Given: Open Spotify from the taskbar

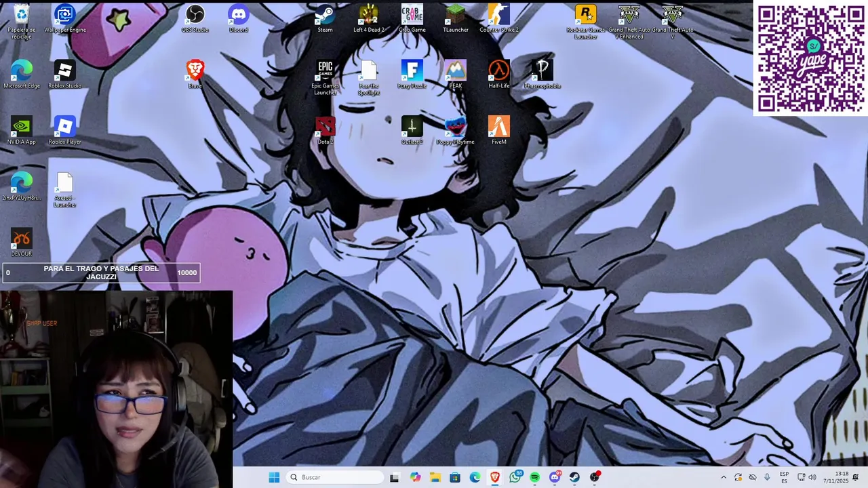Looking at the screenshot, I should [535, 477].
